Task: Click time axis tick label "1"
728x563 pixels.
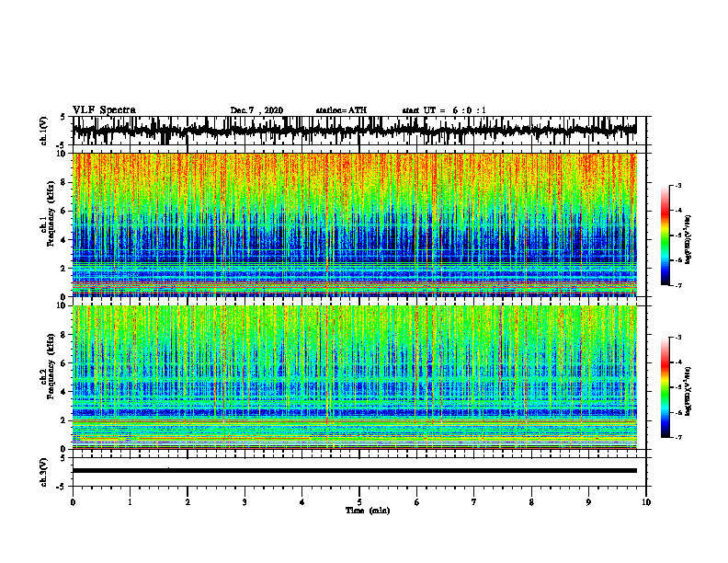Action: [x=130, y=502]
